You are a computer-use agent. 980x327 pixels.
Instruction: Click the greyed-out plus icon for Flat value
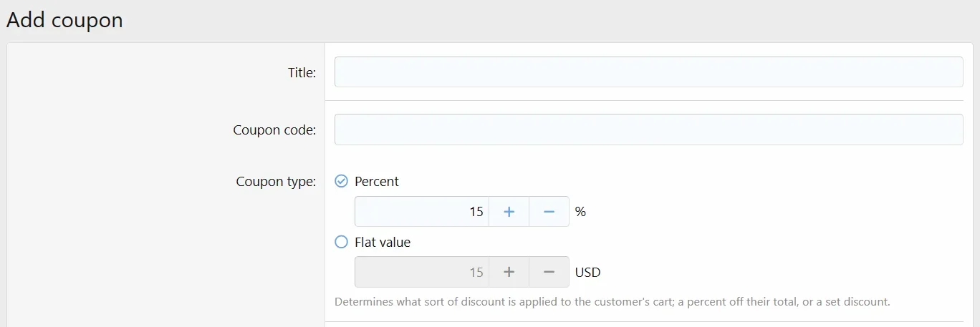coord(509,272)
